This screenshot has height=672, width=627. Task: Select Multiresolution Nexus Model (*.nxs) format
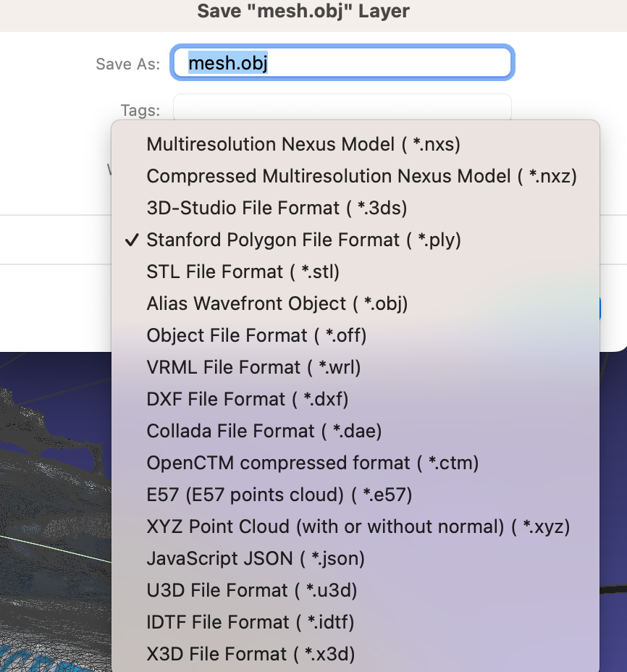coord(303,144)
